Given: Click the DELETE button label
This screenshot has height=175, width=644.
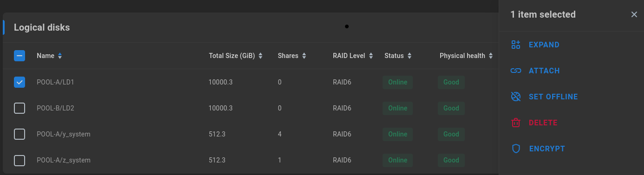Looking at the screenshot, I should pyautogui.click(x=543, y=123).
